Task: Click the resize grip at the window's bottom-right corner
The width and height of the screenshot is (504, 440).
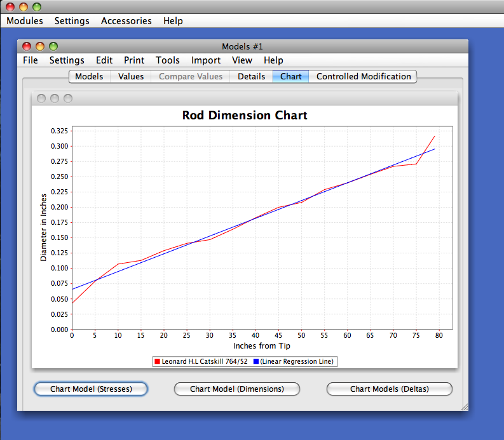Action: point(465,407)
